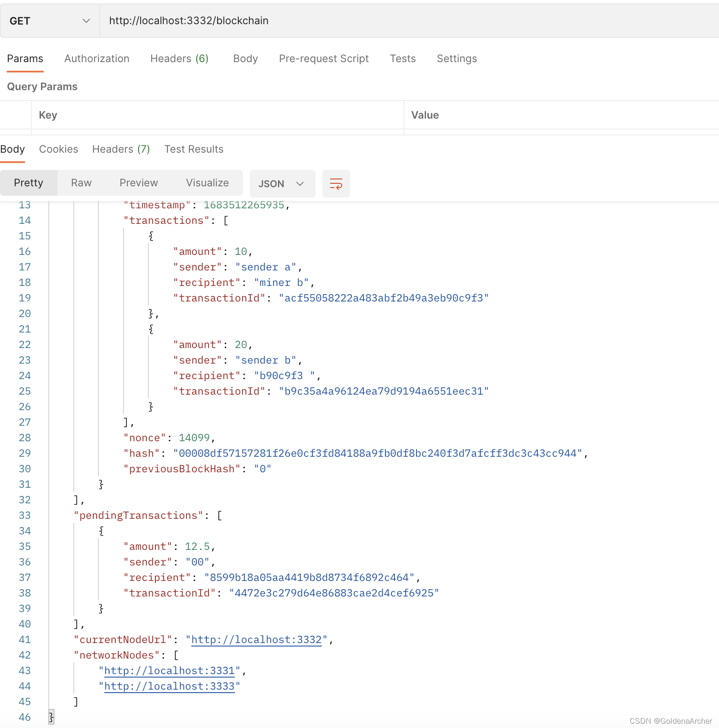Click the "miner b" value
719x728 pixels.
click(281, 282)
